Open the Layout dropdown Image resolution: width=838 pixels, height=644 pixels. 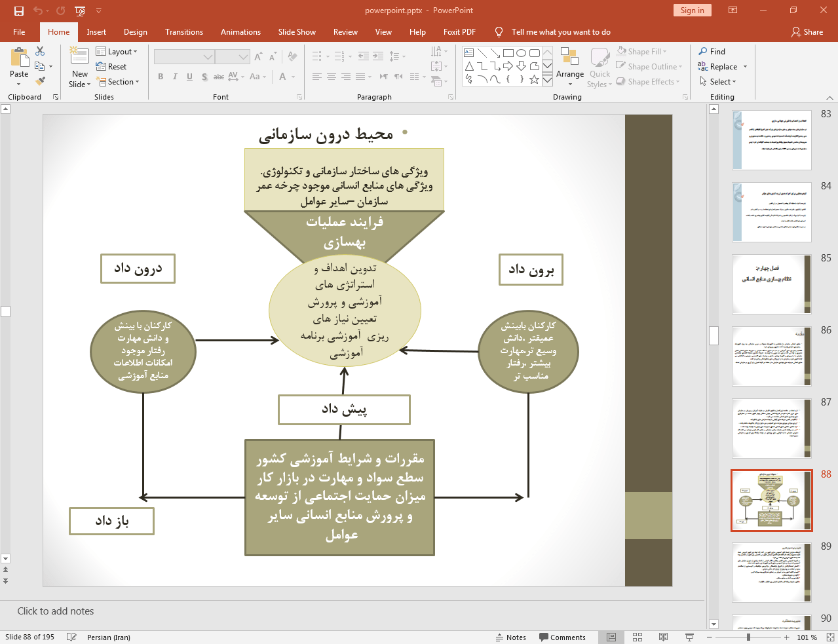coord(117,51)
